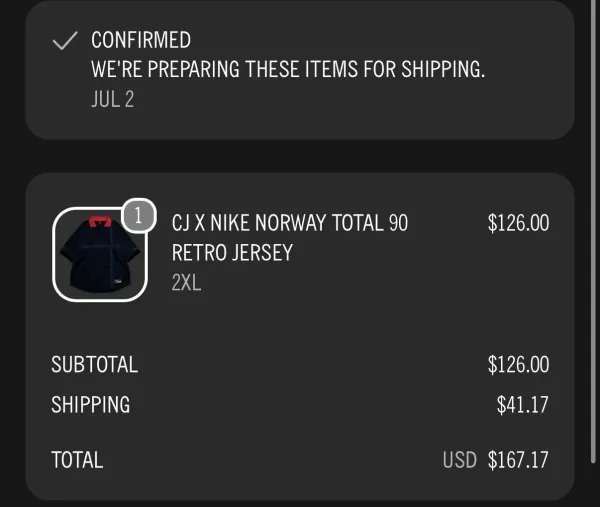Click the JUL 2 date text
This screenshot has height=507, width=600.
click(112, 99)
